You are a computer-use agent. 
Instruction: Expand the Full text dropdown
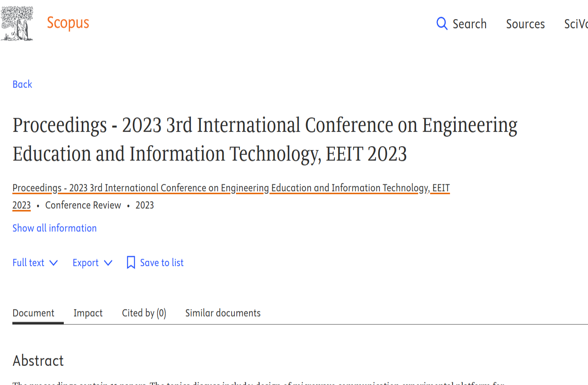click(x=35, y=263)
